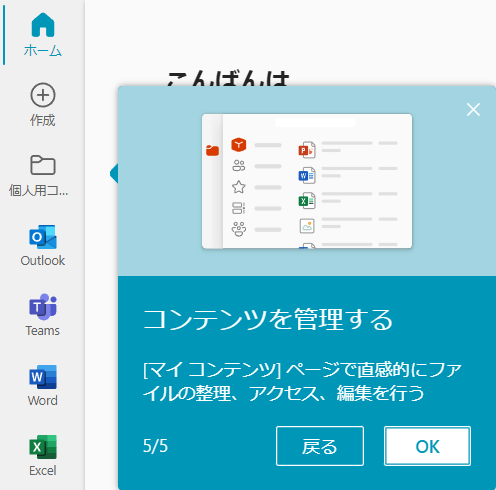This screenshot has width=496, height=490.
Task: Open the 個人用コ... folder icon
Action: point(43,165)
